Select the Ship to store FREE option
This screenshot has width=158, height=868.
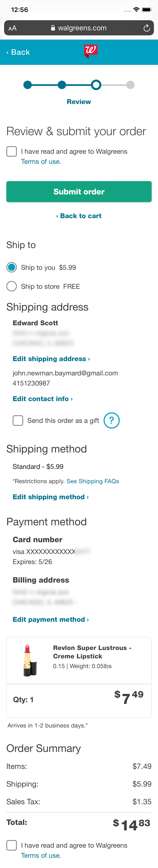pos(12,286)
